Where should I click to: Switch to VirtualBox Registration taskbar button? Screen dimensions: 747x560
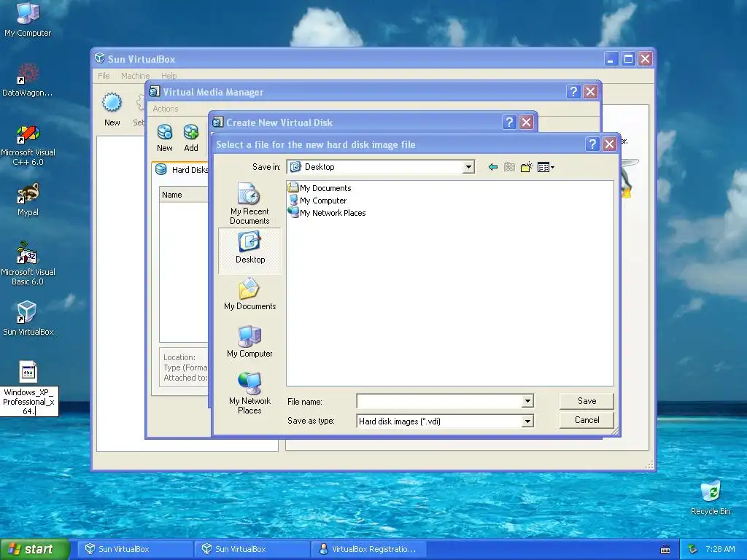coord(369,549)
